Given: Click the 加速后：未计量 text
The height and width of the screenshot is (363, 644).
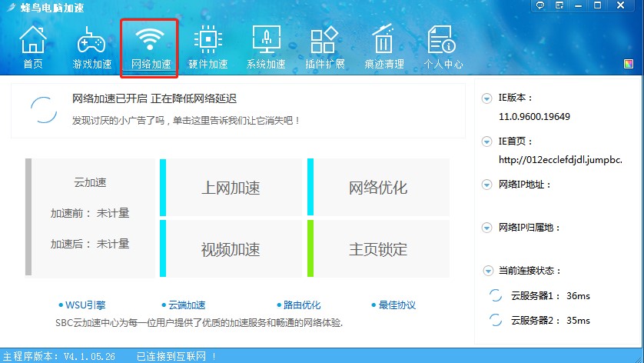Looking at the screenshot, I should (x=90, y=244).
